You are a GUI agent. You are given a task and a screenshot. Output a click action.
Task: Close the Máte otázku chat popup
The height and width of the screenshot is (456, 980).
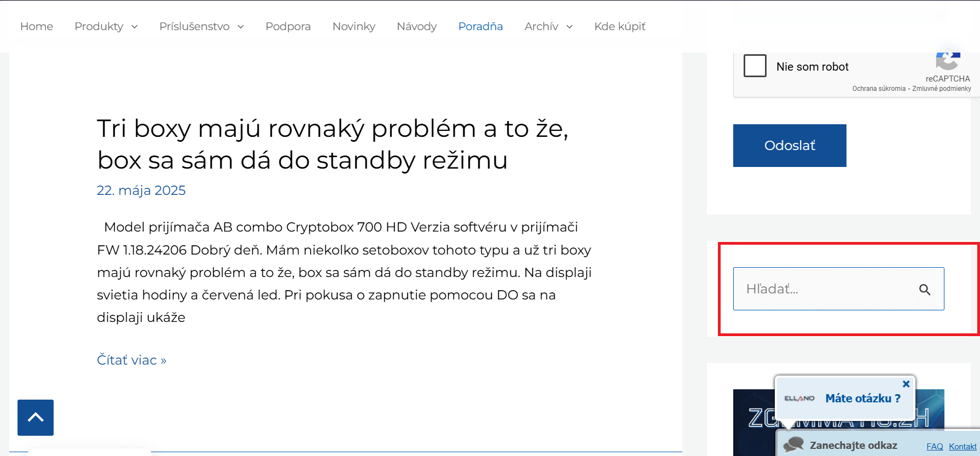906,384
